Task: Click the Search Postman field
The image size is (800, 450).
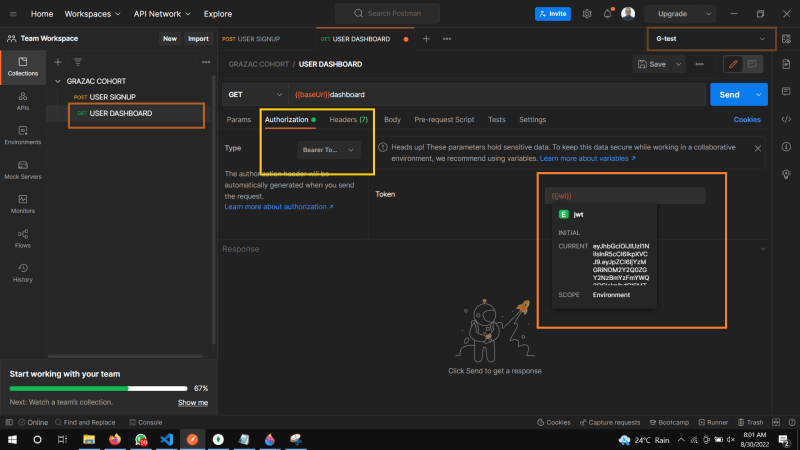Action: (387, 14)
